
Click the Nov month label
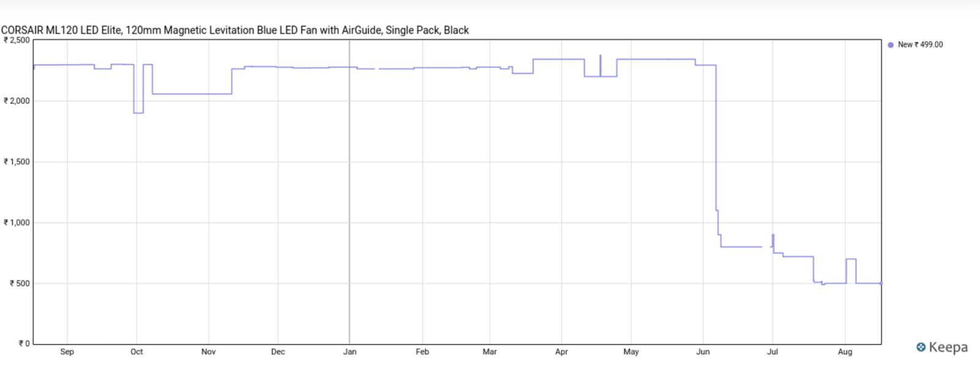pos(209,352)
